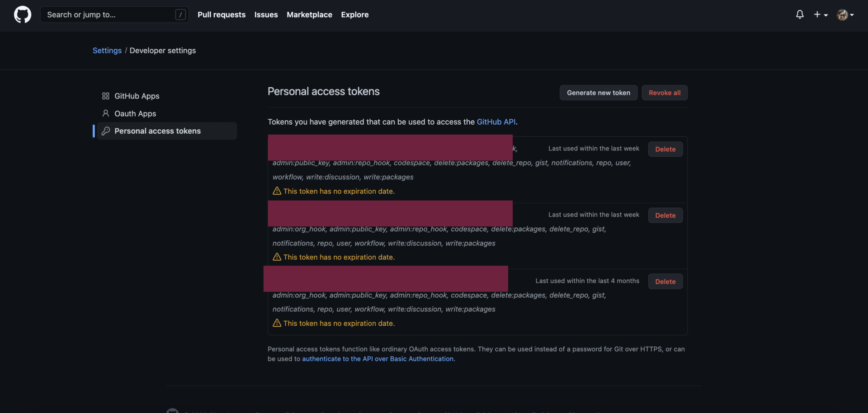Click the Revoke all button
Screen dimensions: 868x413
[x=665, y=93]
